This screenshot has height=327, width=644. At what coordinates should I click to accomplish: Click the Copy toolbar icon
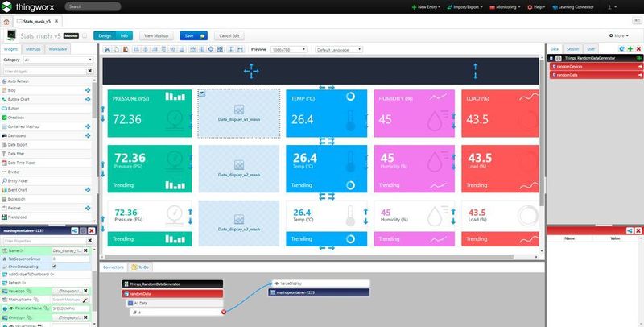tap(117, 49)
